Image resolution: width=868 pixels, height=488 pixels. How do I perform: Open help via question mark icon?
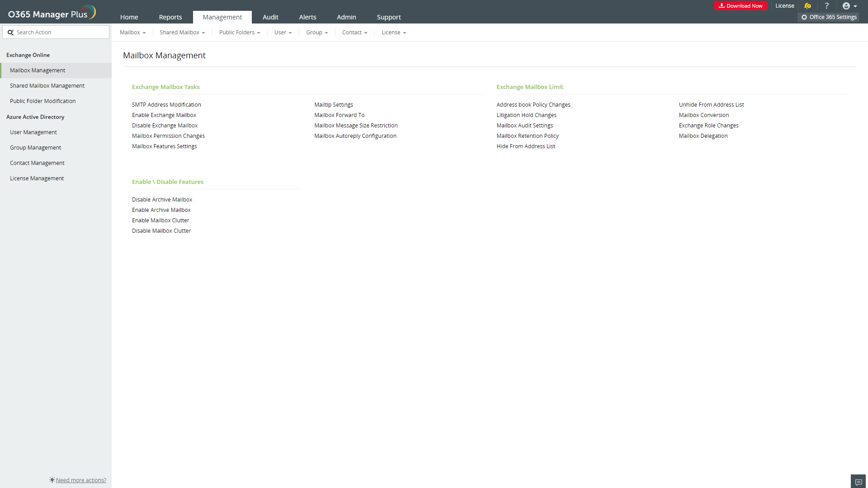click(827, 6)
